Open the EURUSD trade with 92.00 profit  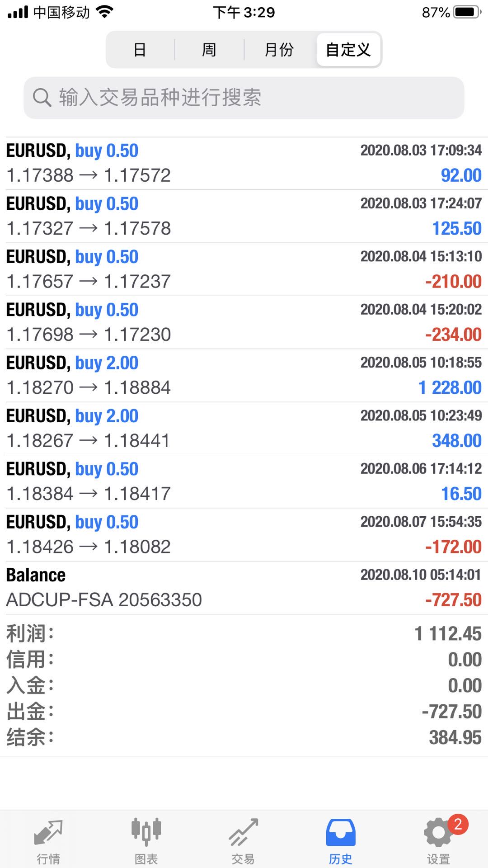(x=244, y=163)
